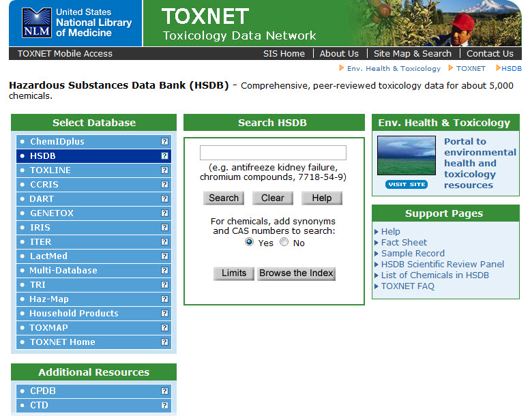Open help icon next to Haz-Map

coord(164,299)
